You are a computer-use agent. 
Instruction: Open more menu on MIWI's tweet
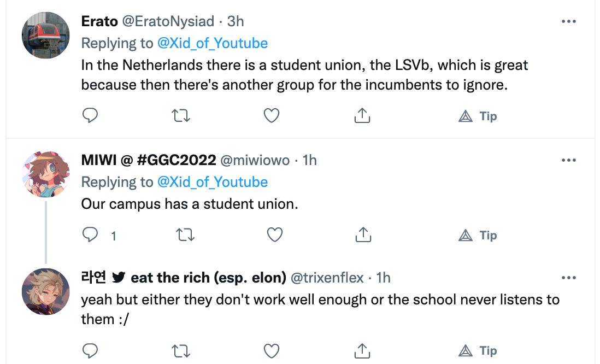coord(569,160)
